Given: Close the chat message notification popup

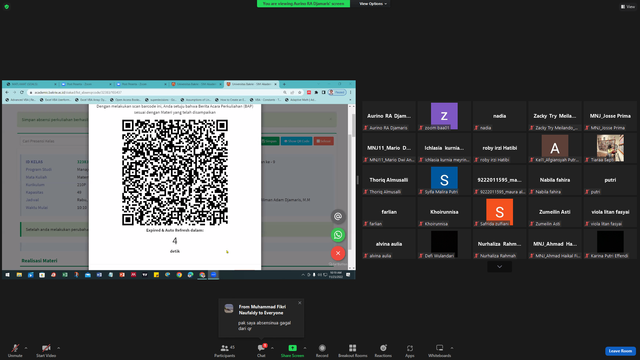Looking at the screenshot, I should pos(300,303).
